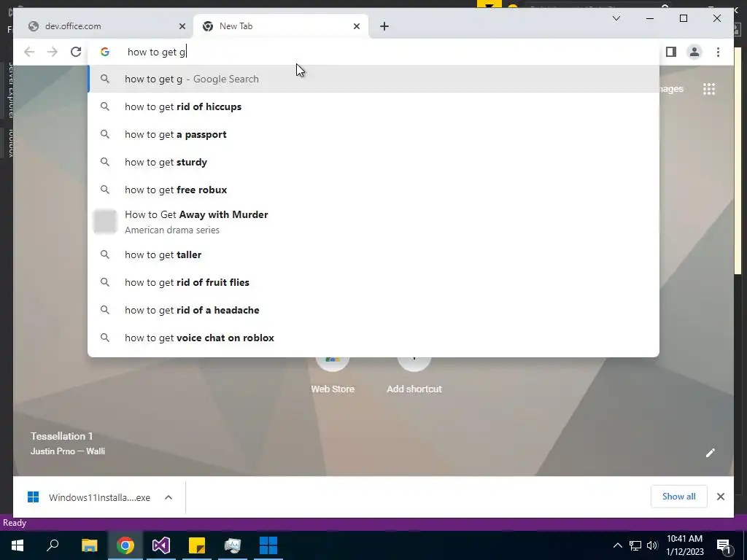Open the profile avatar menu

pos(694,52)
